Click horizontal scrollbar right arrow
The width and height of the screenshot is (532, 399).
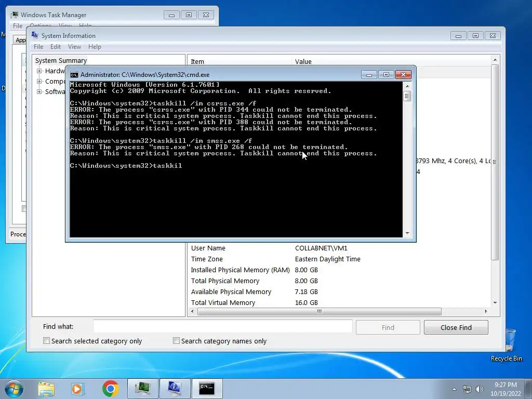486,311
